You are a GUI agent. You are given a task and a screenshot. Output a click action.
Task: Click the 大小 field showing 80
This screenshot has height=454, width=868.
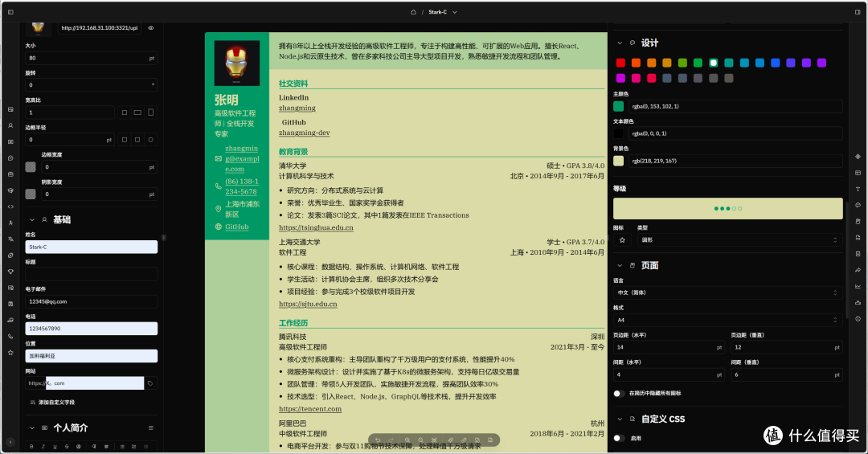tap(92, 58)
